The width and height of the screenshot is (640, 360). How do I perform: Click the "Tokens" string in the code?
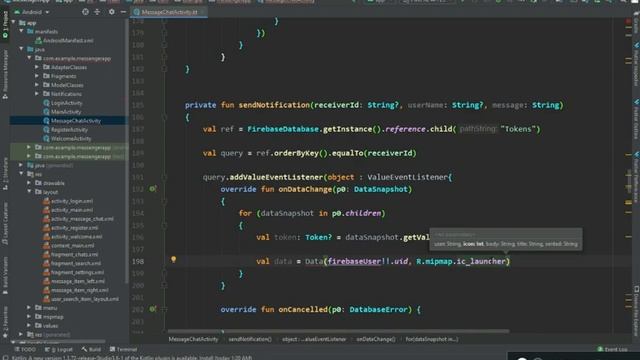pyautogui.click(x=518, y=129)
